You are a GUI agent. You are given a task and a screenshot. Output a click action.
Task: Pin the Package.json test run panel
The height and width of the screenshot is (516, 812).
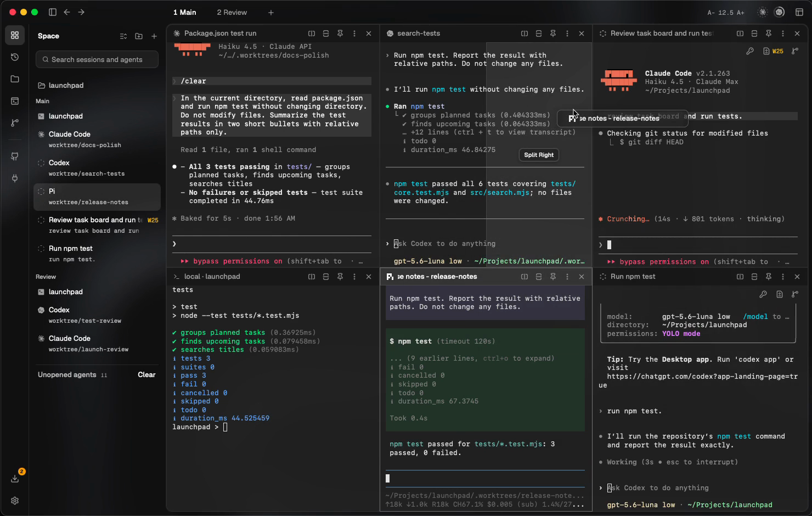pyautogui.click(x=340, y=33)
